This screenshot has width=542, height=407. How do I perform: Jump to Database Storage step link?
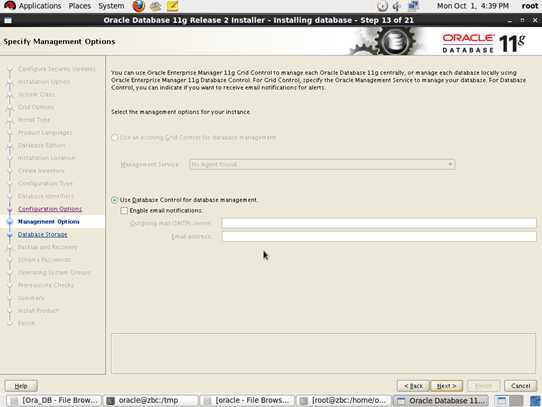tap(43, 234)
